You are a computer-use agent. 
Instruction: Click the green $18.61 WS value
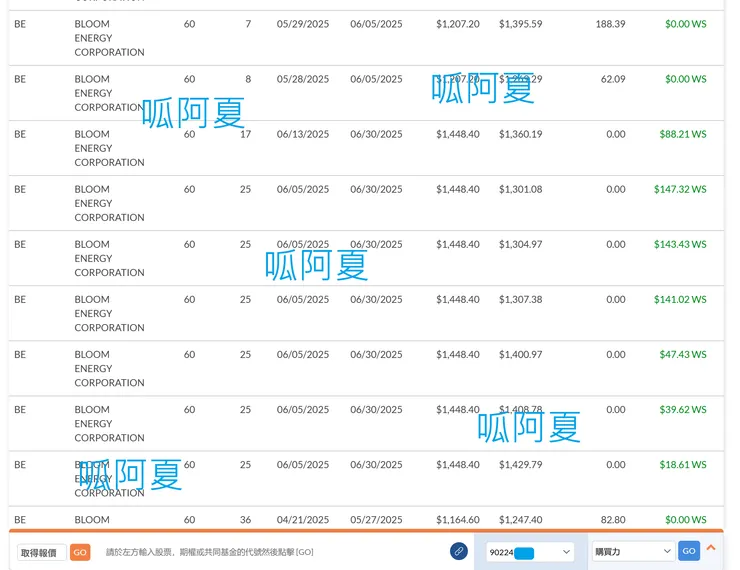[683, 464]
